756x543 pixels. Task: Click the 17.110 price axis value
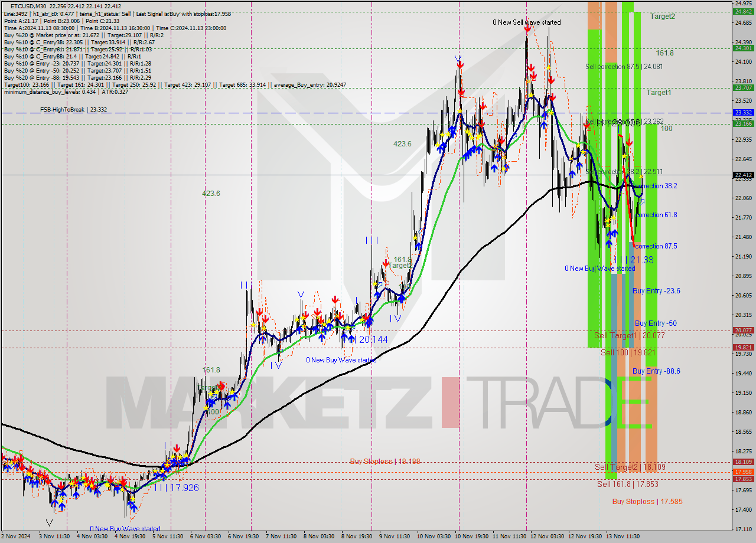743,529
